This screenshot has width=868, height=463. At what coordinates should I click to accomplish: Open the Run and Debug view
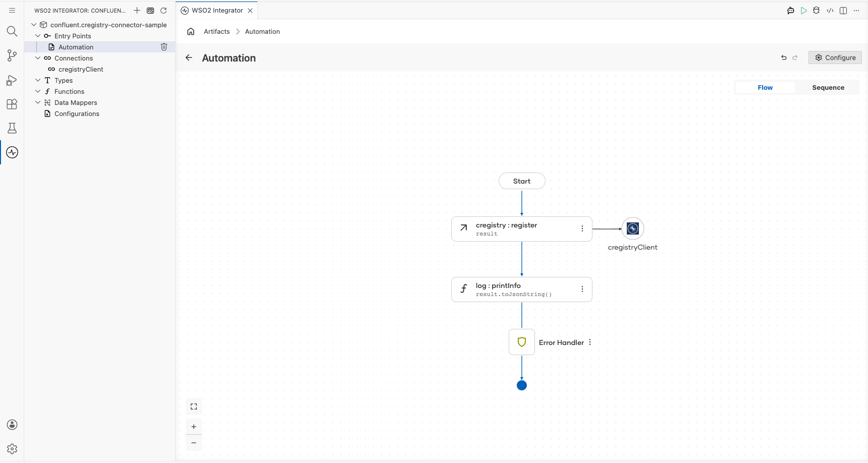(x=12, y=80)
